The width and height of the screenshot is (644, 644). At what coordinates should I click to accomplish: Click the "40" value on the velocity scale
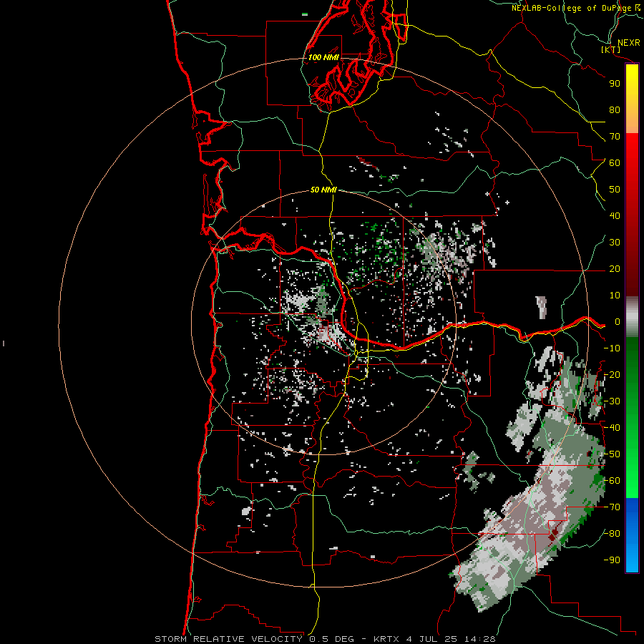click(615, 216)
